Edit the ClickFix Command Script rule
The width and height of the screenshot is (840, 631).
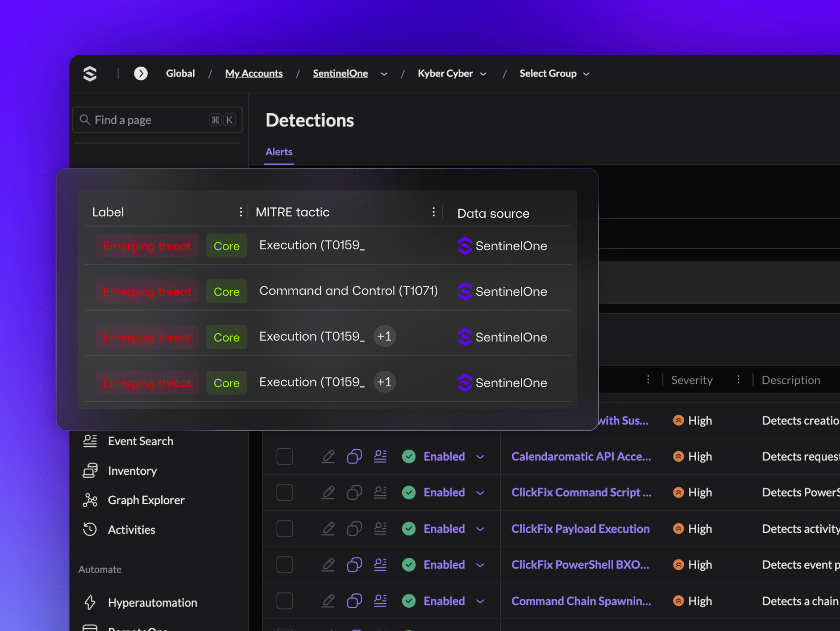tap(328, 493)
